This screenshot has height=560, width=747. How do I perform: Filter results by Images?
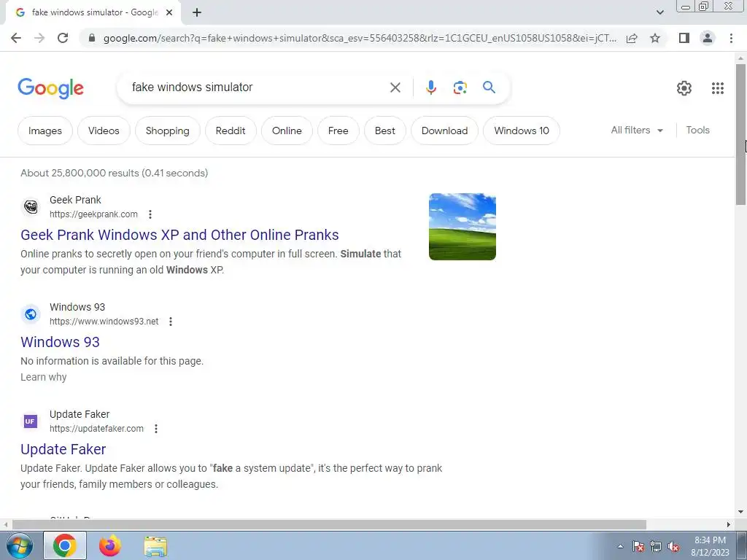[x=44, y=131]
